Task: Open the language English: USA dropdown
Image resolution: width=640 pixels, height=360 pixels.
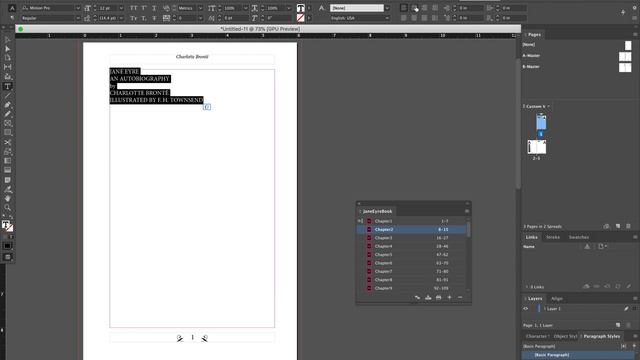Action: tap(387, 18)
